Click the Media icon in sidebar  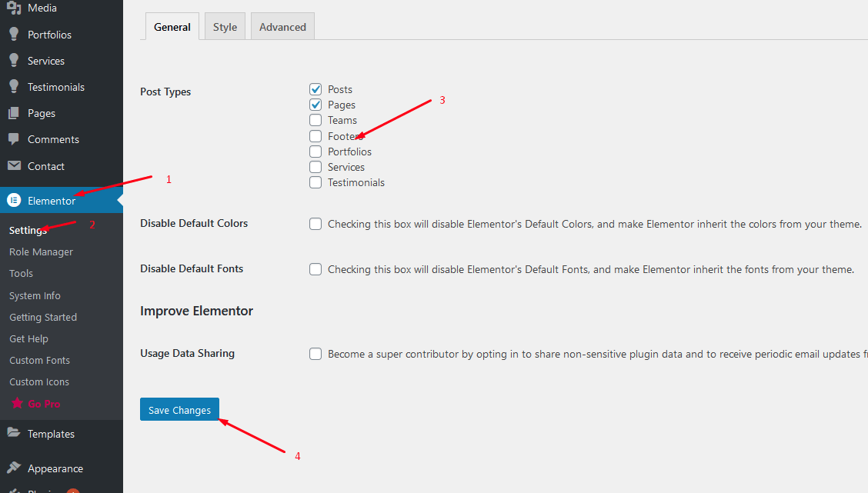tap(14, 8)
